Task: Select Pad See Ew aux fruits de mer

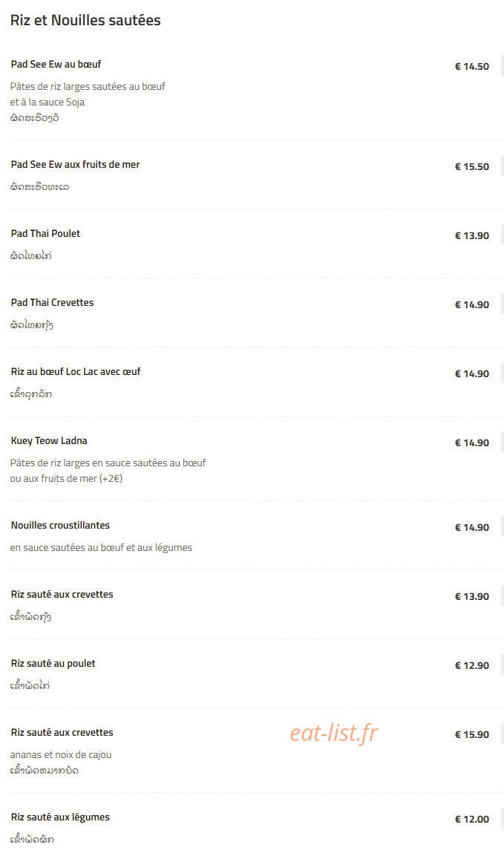Action: pyautogui.click(x=75, y=164)
